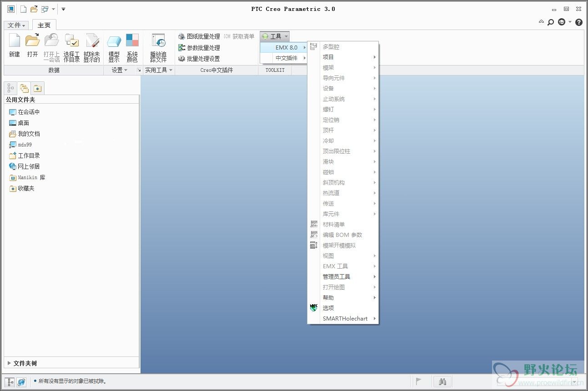This screenshot has width=588, height=391.
Task: Open 批量处理设置 gear item
Action: pos(199,59)
